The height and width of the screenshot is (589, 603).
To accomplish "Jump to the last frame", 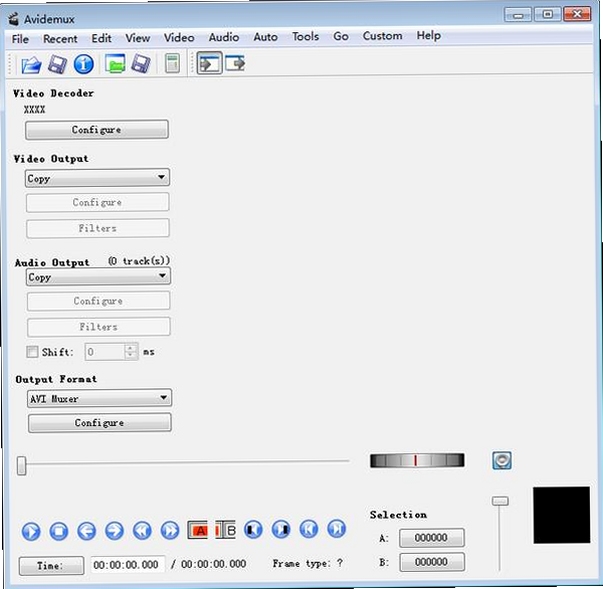I will click(336, 528).
